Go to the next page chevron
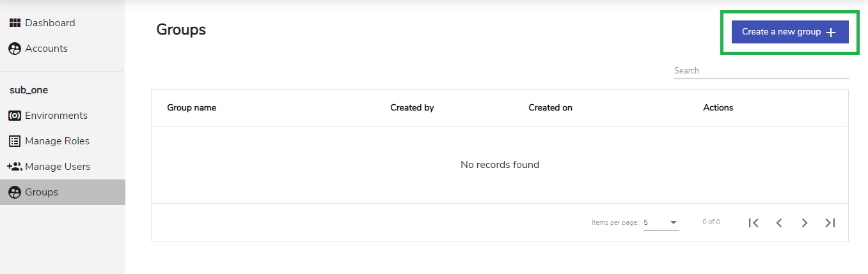The image size is (868, 274). coord(805,223)
